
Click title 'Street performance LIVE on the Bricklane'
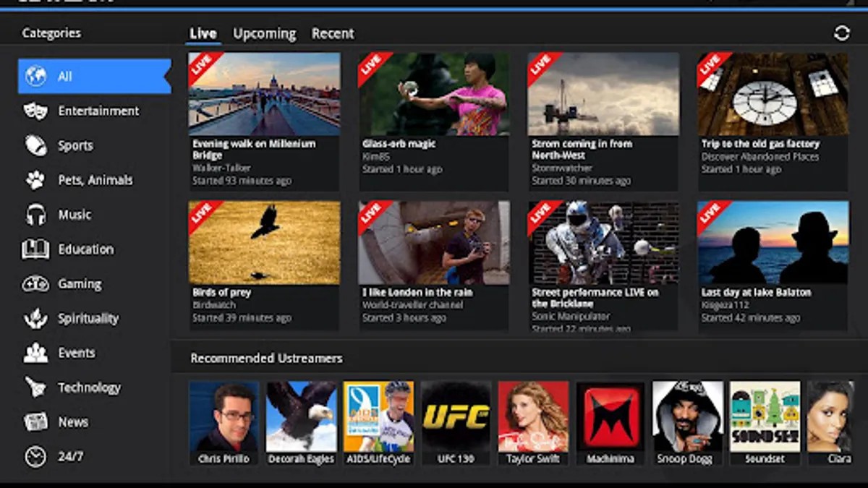coord(595,299)
